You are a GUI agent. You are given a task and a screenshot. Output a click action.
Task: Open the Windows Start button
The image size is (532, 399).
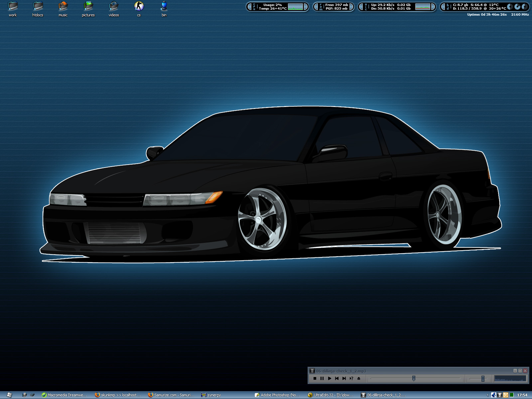[9, 395]
